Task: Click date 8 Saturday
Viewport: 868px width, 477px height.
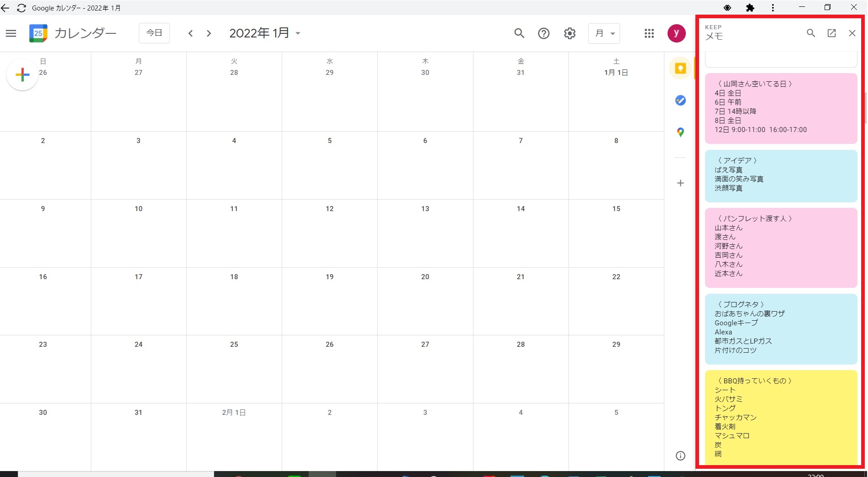Action: point(616,141)
